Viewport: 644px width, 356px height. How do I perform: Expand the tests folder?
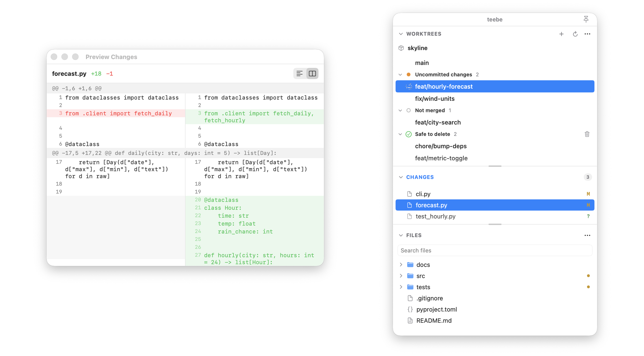click(401, 287)
